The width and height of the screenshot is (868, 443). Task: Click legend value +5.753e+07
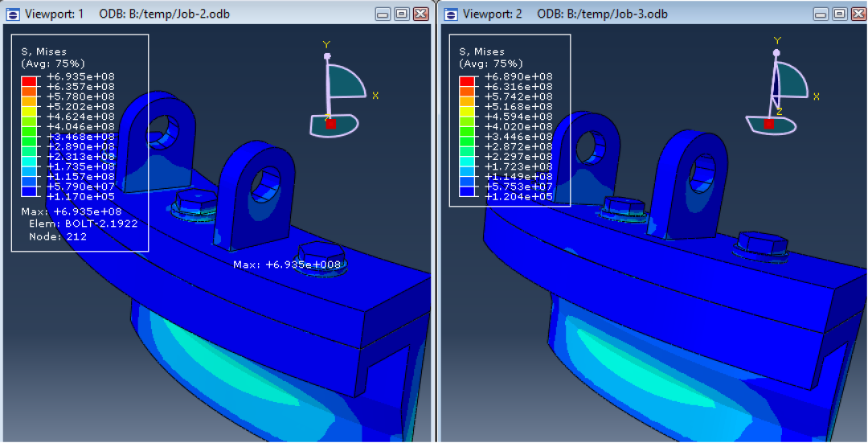tap(518, 186)
